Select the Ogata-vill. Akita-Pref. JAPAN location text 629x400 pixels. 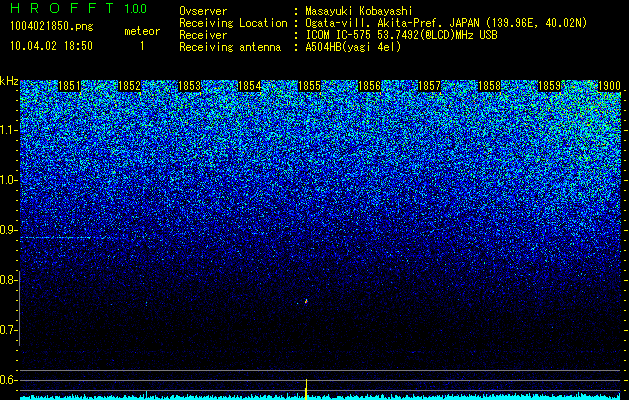point(446,23)
